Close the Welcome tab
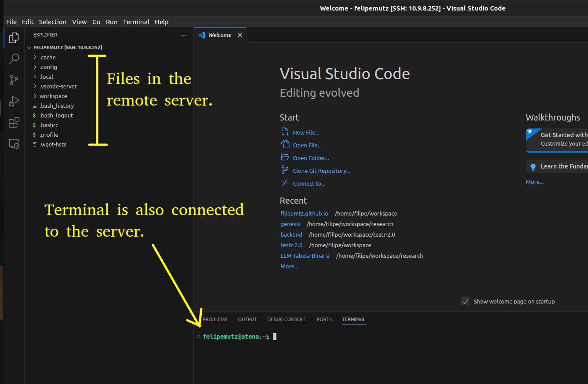 point(240,35)
